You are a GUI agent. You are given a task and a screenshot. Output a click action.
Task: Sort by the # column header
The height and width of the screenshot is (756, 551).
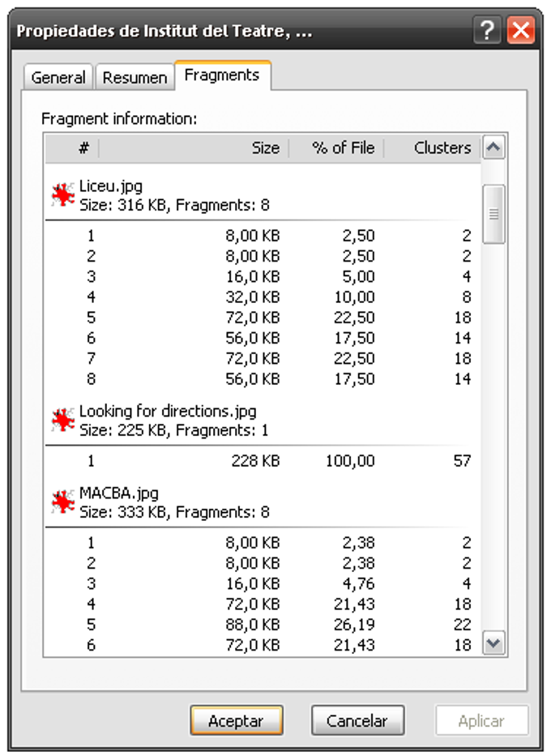[72, 148]
